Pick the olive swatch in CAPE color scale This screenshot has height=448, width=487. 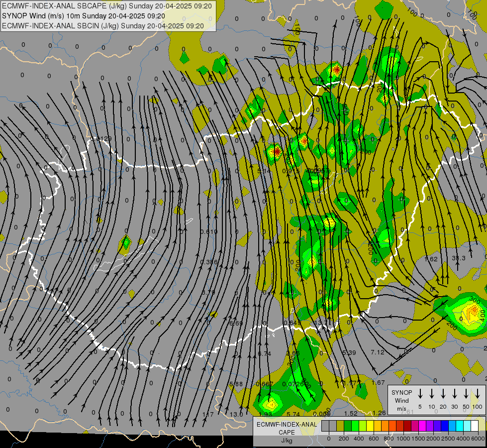(340, 426)
